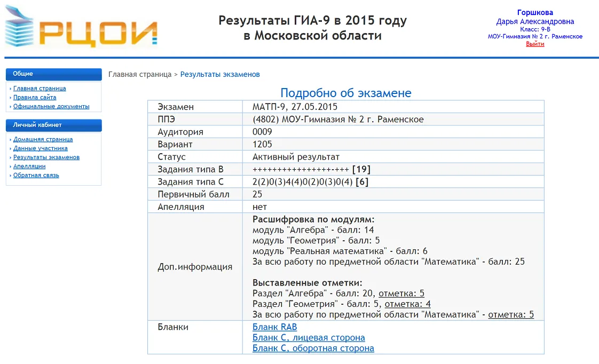Viewport: 599px width, 364px height.
Task: Open Официальные документы link
Action: point(51,106)
